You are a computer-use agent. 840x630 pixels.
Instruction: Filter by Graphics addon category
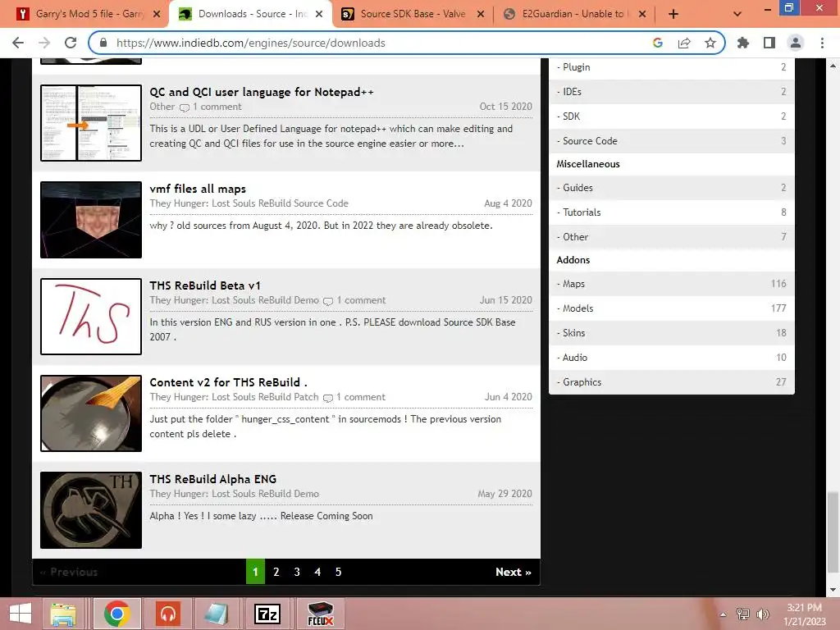coord(671,382)
